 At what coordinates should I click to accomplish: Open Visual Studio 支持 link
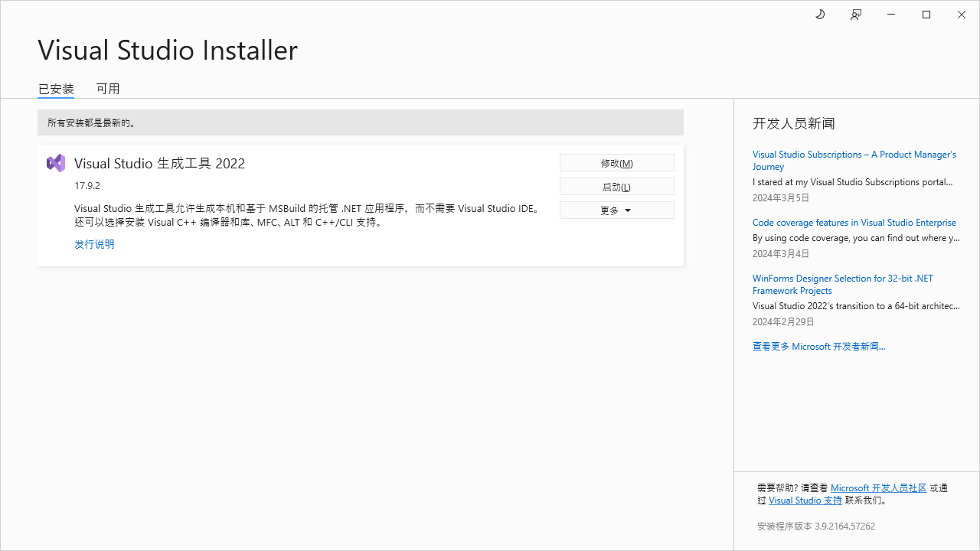(805, 500)
